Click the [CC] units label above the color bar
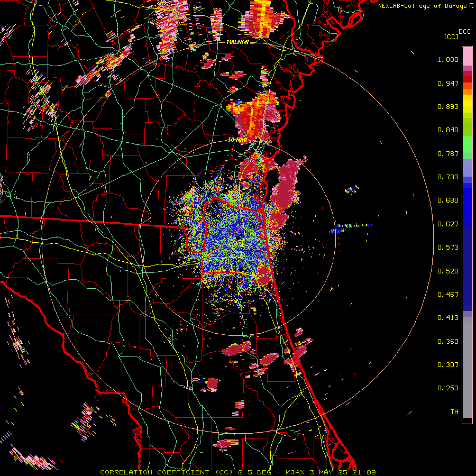The width and height of the screenshot is (476, 476). tap(451, 36)
